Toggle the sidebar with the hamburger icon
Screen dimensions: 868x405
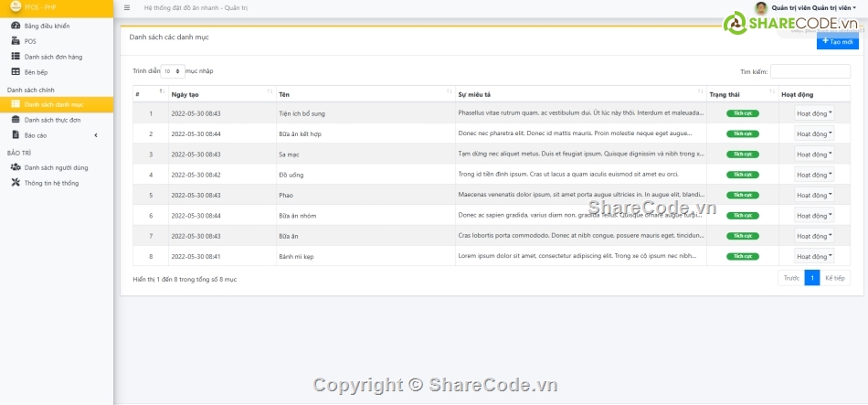click(126, 7)
